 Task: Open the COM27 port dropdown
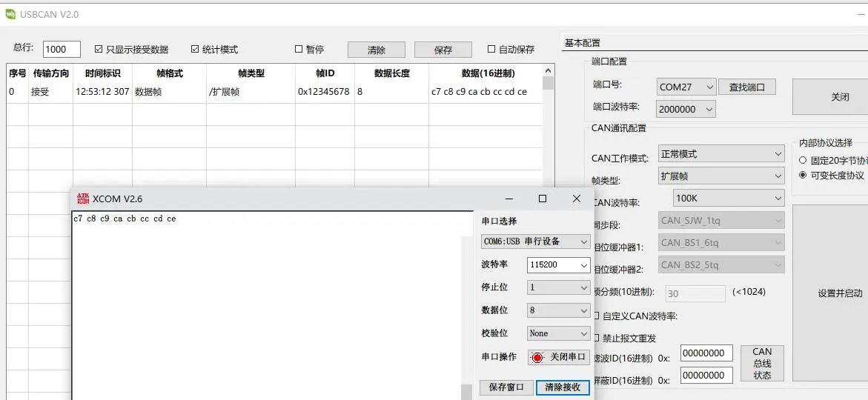[x=686, y=87]
